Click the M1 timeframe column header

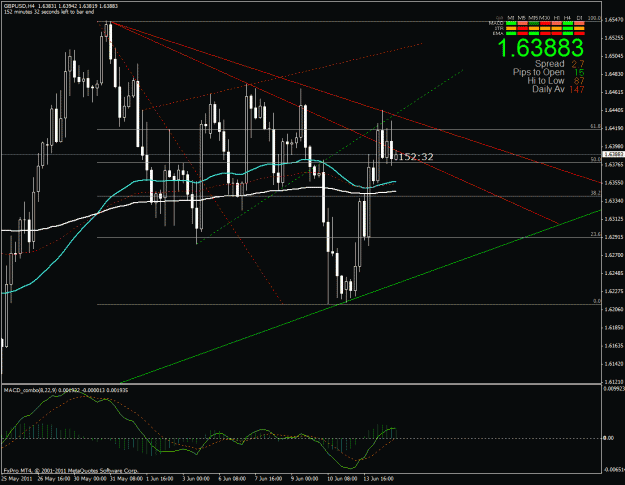pos(511,18)
